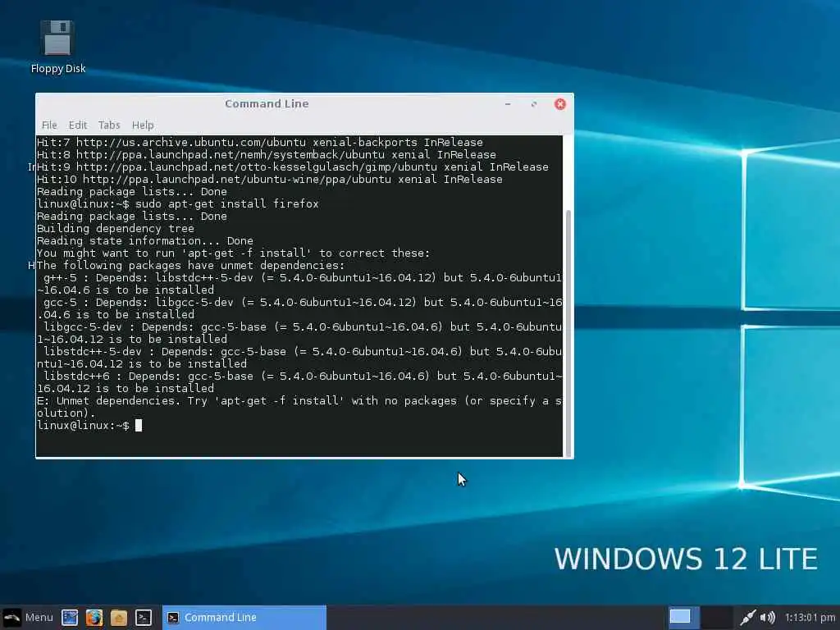Click the show desktop taskbar icon
840x630 pixels.
(x=70, y=618)
